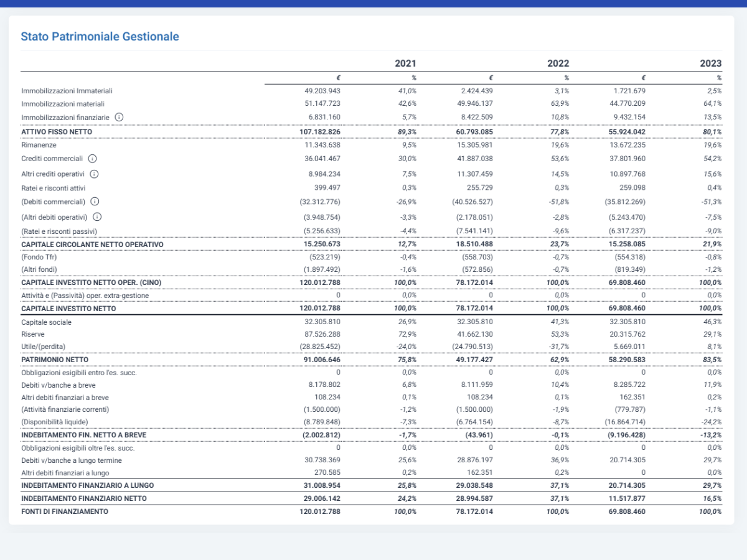747x560 pixels.
Task: Show info tooltip for Altri crediti operativi
Action: (94, 174)
